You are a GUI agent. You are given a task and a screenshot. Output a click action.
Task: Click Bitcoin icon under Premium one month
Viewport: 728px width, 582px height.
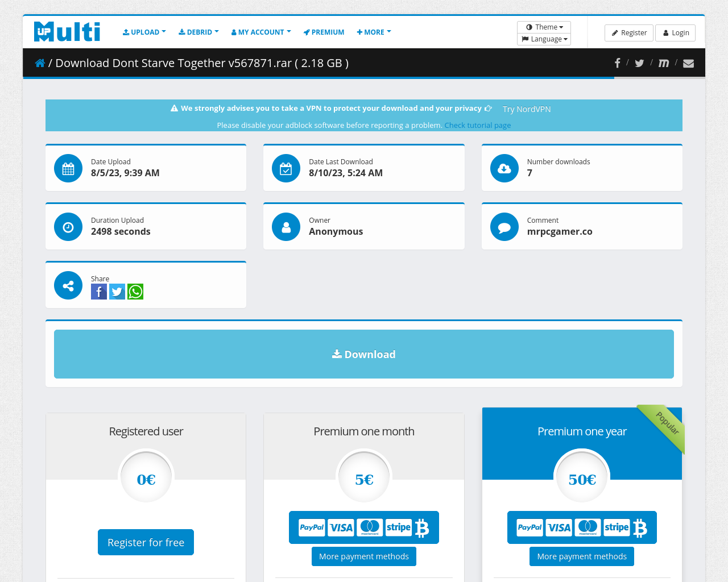click(x=421, y=528)
